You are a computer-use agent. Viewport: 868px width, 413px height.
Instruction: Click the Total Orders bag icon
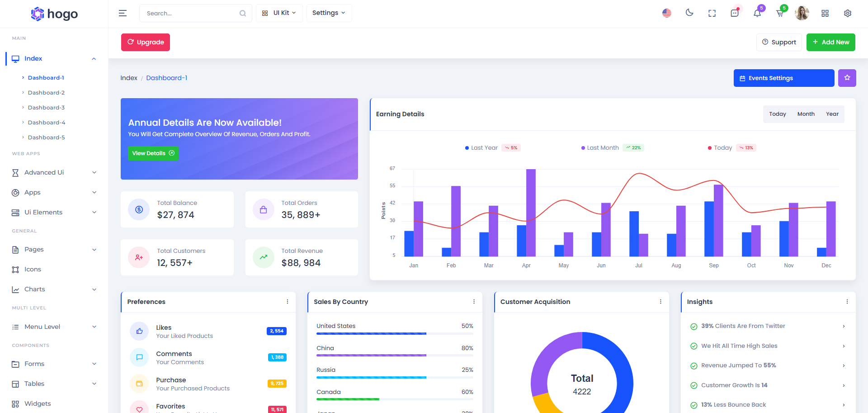point(264,209)
